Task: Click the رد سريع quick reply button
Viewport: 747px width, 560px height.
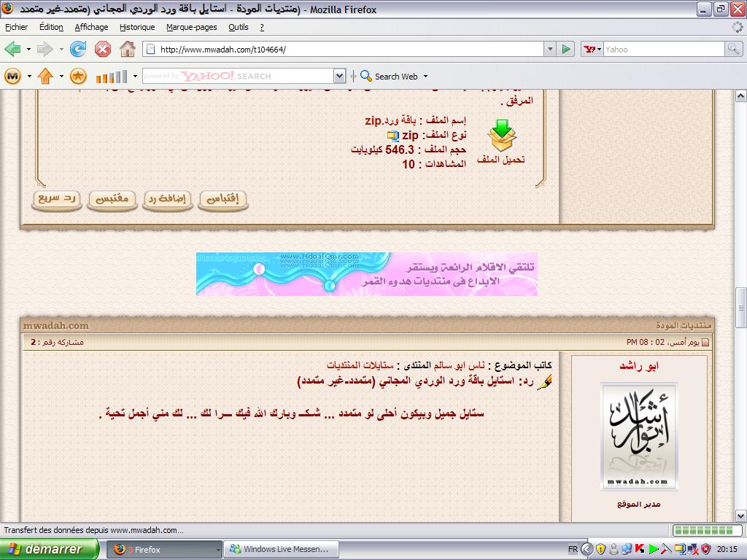Action: click(x=58, y=199)
